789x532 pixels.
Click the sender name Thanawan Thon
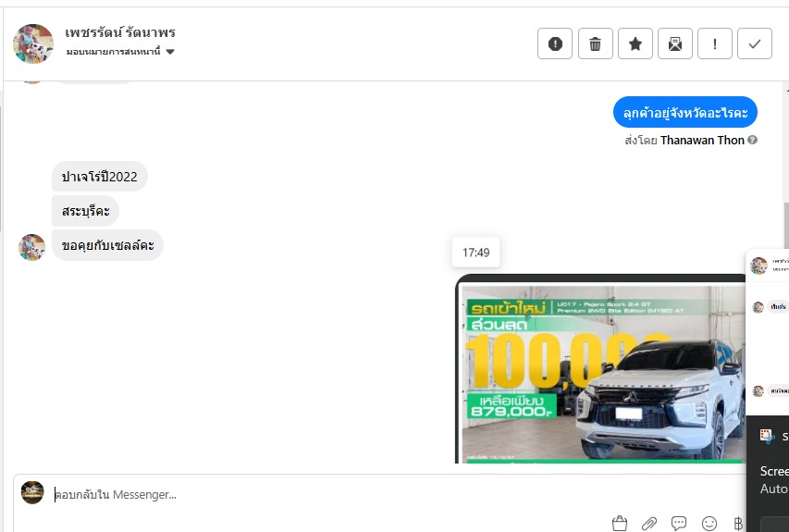[702, 141]
